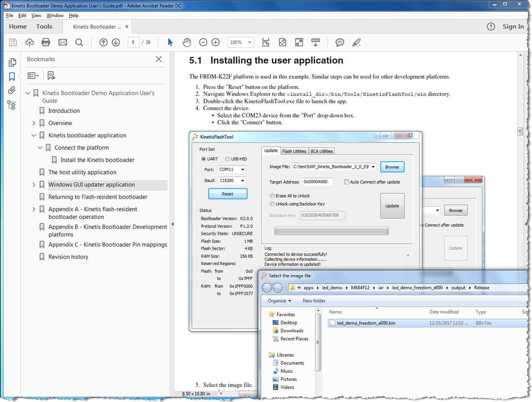532x402 pixels.
Task: Open the attachments paperclip panel
Action: click(12, 90)
